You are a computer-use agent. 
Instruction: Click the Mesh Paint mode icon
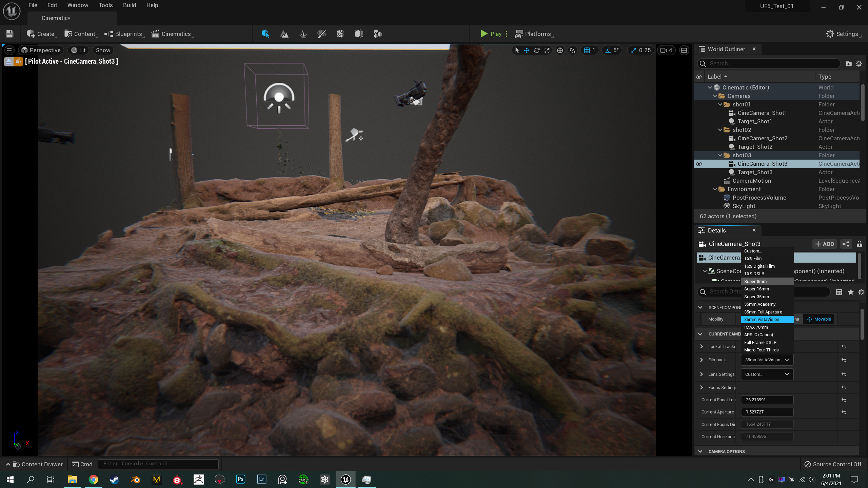click(321, 34)
